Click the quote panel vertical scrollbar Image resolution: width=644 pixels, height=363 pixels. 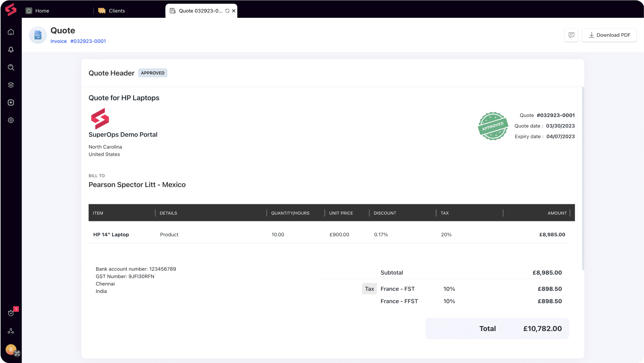[583, 179]
